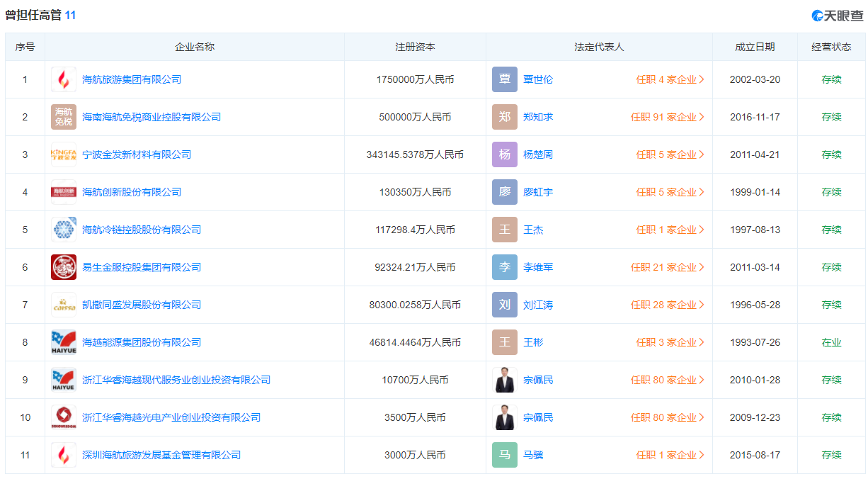The width and height of the screenshot is (868, 479).
Task: Open legal representative 郑知求 profile
Action: [538, 117]
